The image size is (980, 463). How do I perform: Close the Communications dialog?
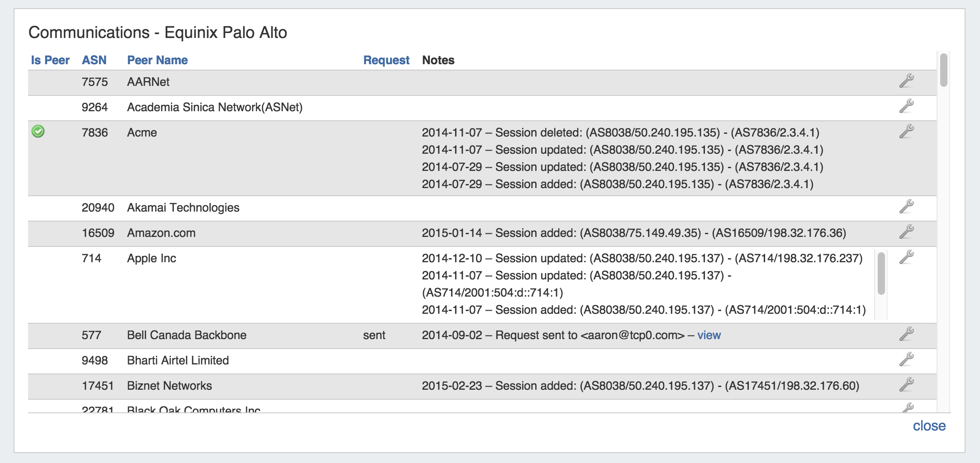tap(929, 425)
